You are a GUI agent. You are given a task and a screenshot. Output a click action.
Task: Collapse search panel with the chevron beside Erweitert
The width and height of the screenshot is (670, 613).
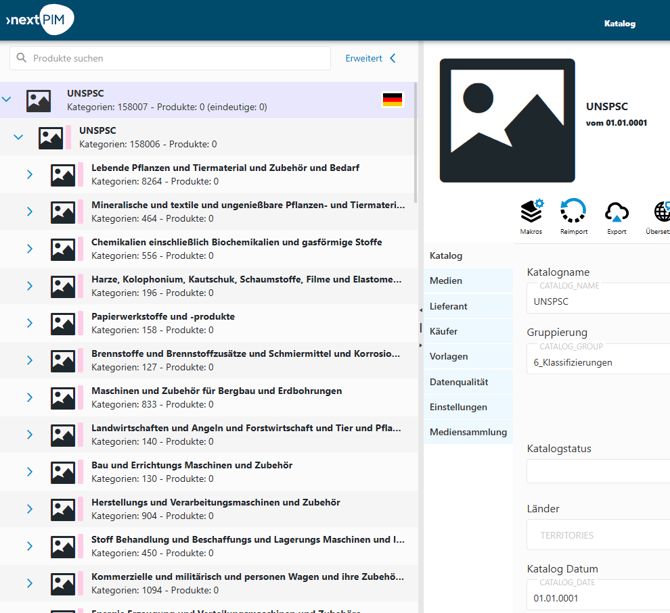pos(393,58)
